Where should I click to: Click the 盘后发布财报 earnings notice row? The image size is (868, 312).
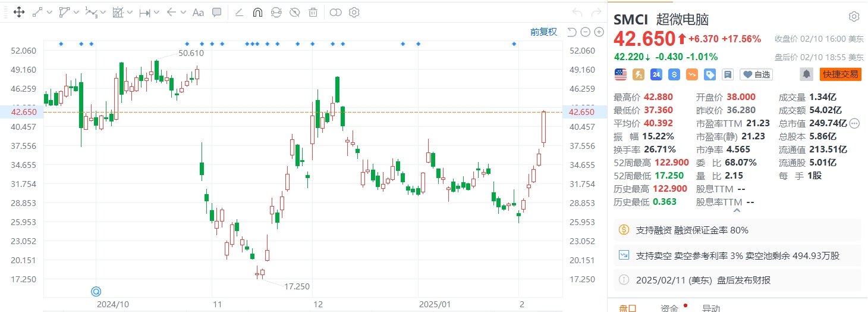coord(737,280)
